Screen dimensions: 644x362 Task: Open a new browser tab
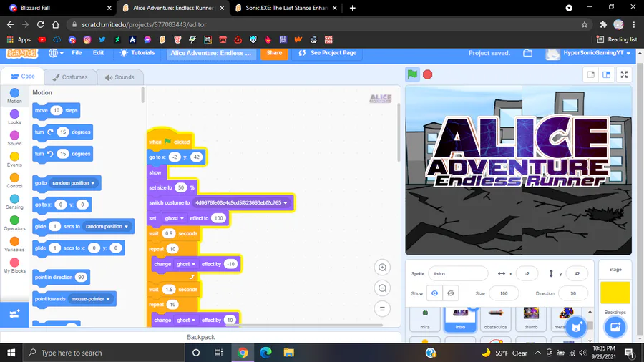pyautogui.click(x=352, y=8)
